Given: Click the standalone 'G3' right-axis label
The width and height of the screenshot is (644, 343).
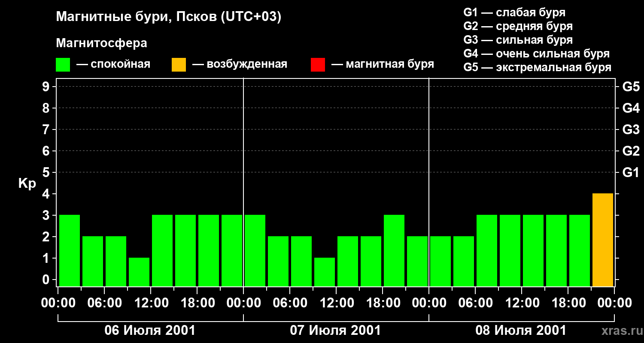Looking at the screenshot, I should coord(631,129).
